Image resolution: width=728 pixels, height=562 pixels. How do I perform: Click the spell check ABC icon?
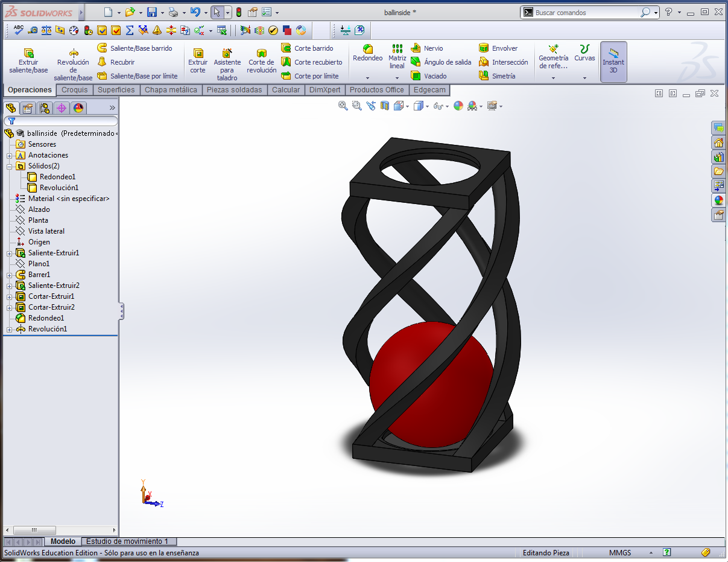coord(19,30)
